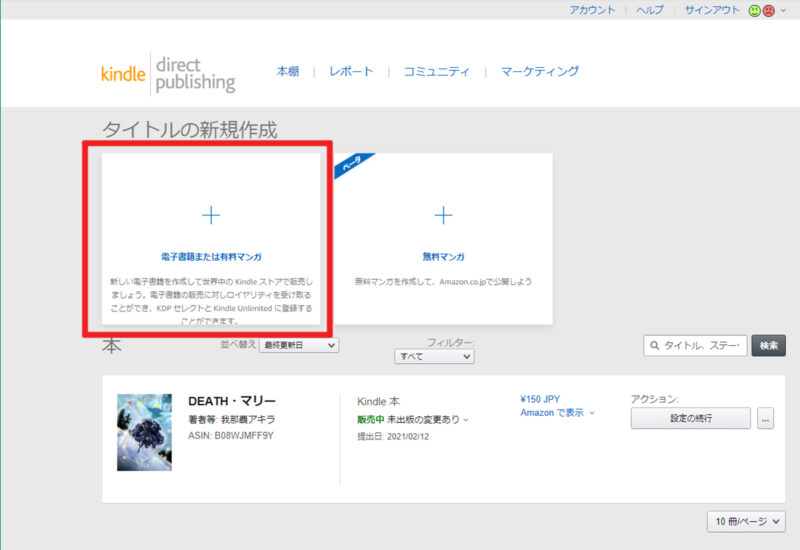Open the 無料マンガ link
The width and height of the screenshot is (800, 550).
pos(443,257)
